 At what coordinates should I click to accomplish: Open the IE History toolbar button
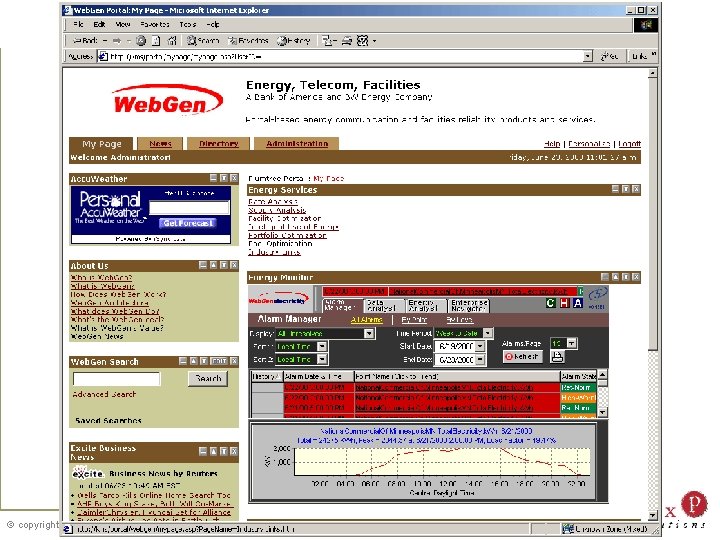294,41
